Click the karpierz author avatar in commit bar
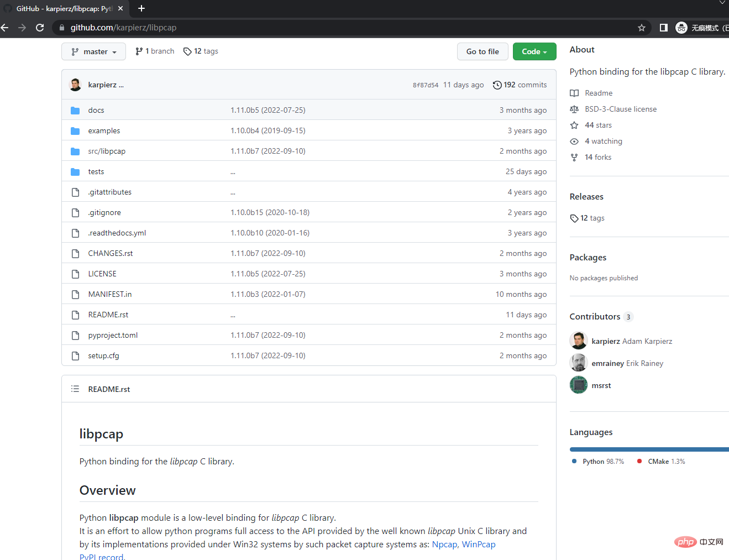This screenshot has height=560, width=729. coord(76,85)
